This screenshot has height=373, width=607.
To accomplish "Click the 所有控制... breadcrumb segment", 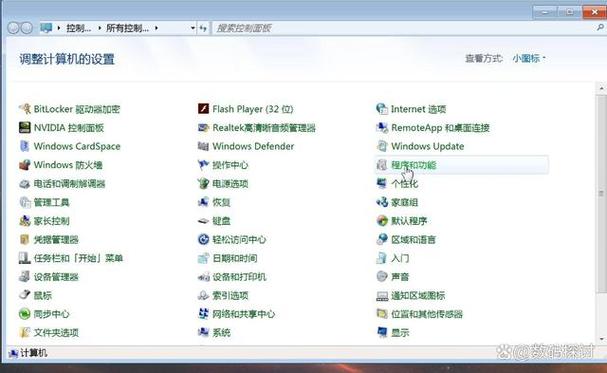I will (x=128, y=28).
